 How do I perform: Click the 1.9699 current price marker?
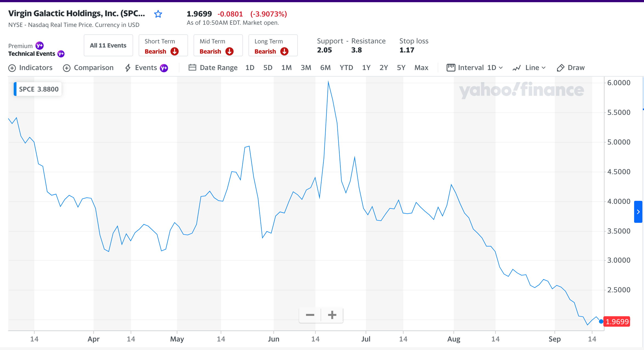617,322
